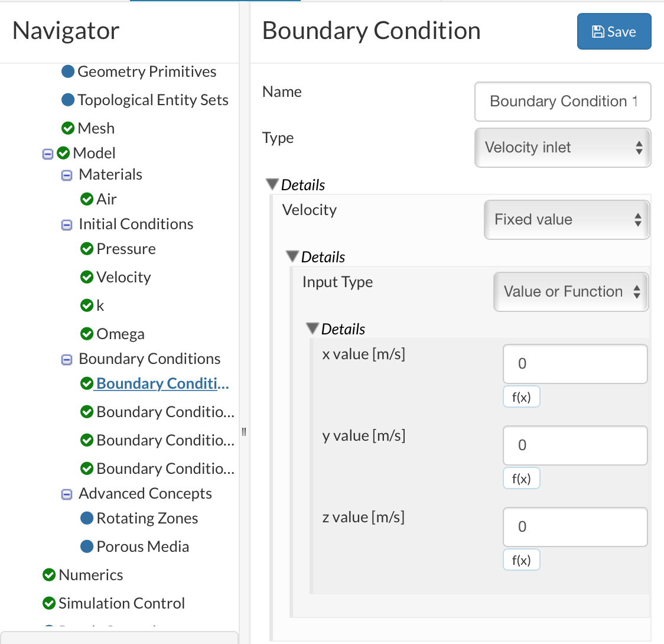This screenshot has width=664, height=644.
Task: Open the selected Boundary Condition link
Action: coord(162,383)
